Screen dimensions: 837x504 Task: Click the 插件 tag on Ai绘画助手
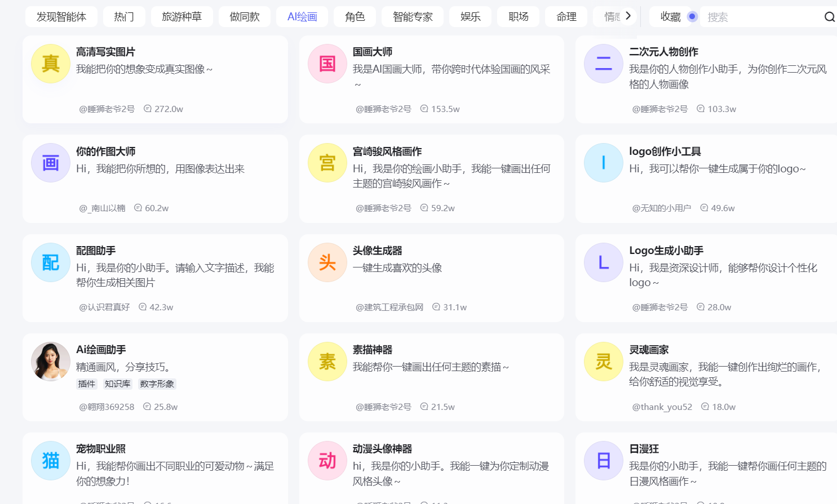pos(87,383)
